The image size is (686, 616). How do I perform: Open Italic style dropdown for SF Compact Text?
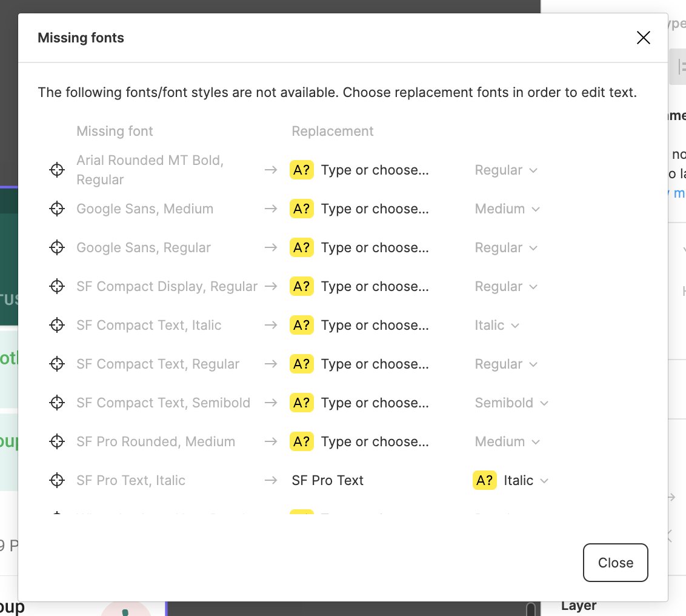497,326
